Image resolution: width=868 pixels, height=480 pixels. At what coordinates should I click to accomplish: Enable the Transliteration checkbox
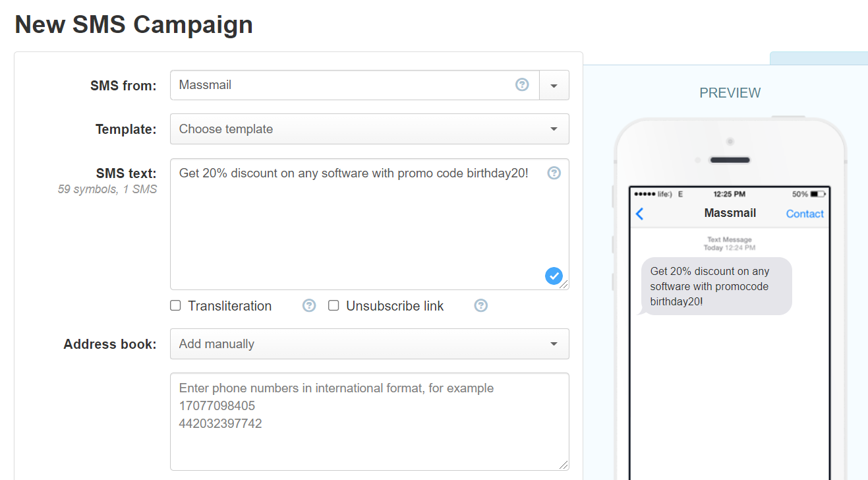(x=175, y=305)
